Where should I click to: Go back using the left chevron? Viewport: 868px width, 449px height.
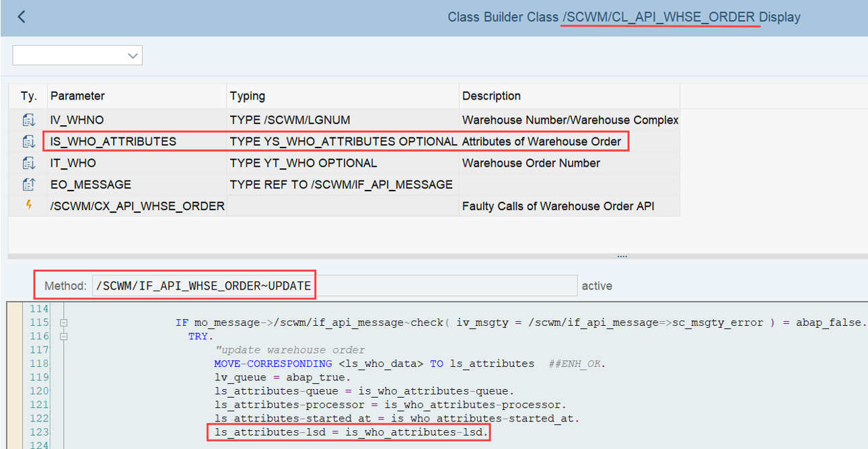point(22,17)
